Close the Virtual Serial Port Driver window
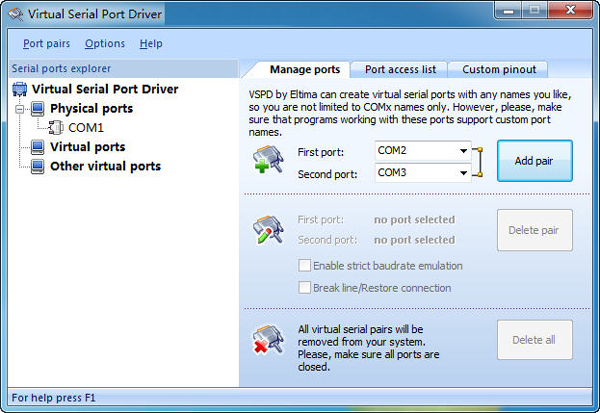 click(570, 10)
